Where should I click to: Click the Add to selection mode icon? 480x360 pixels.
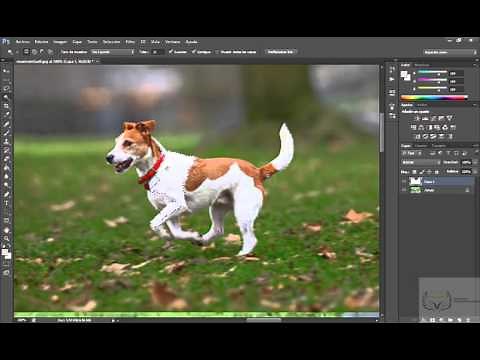[x=34, y=52]
